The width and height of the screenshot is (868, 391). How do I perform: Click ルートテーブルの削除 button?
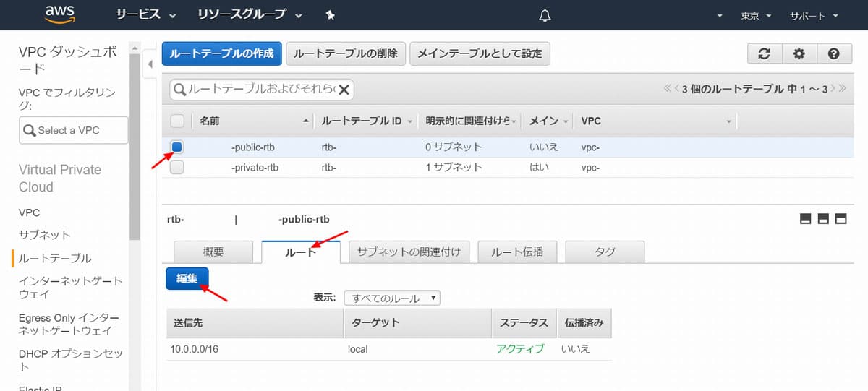346,53
